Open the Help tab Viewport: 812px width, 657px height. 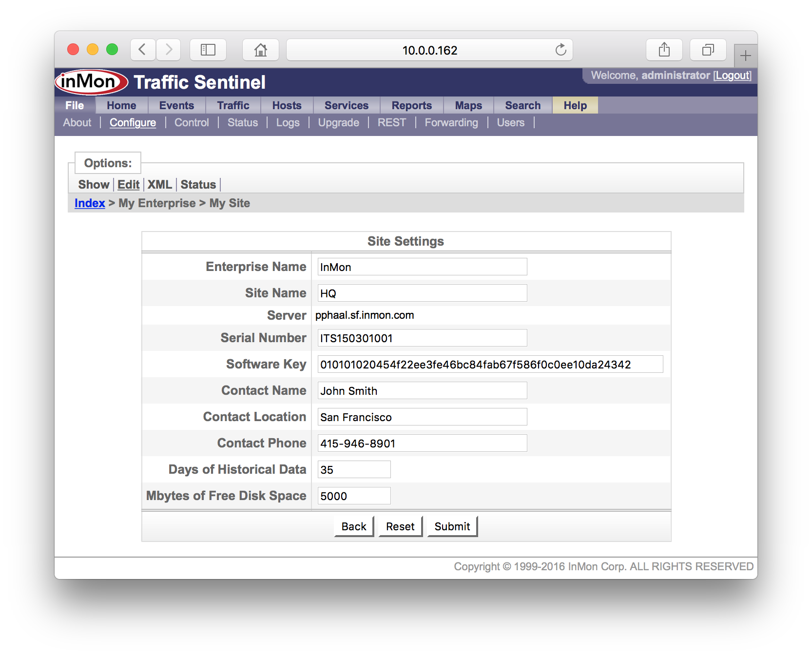tap(575, 105)
